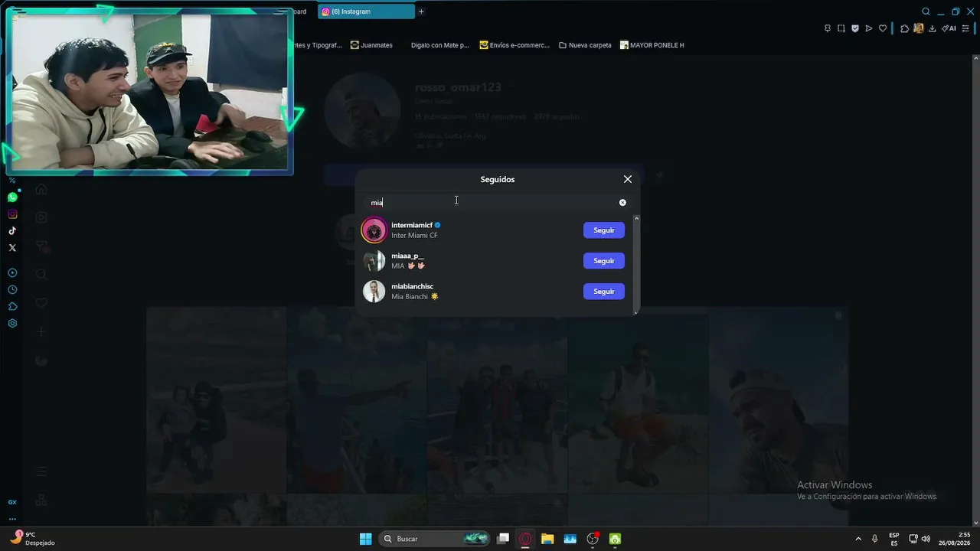The width and height of the screenshot is (980, 551).
Task: Close the Seguidos dialog
Action: tap(628, 179)
